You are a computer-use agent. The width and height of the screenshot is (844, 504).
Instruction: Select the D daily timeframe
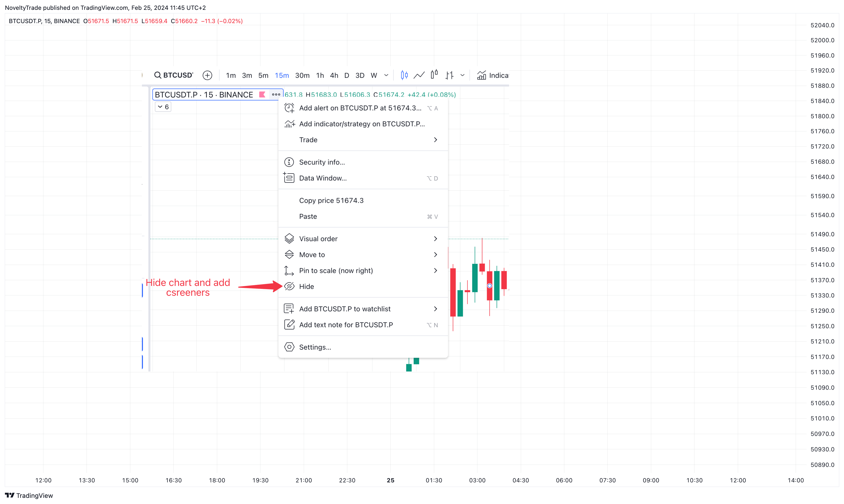coord(347,75)
